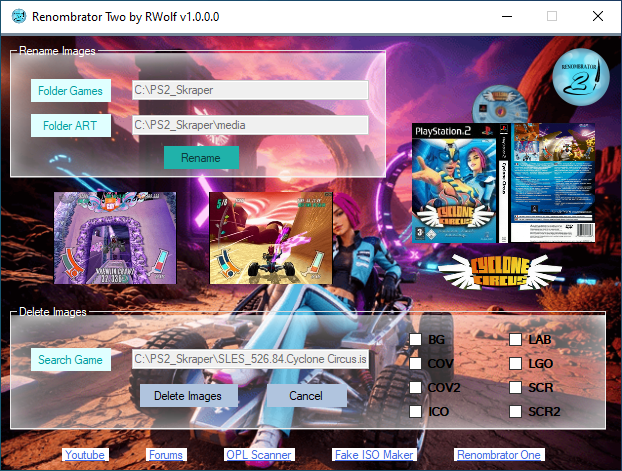Viewport: 622px width, 471px height.
Task: Tick the COV2 checkbox
Action: pyautogui.click(x=415, y=387)
